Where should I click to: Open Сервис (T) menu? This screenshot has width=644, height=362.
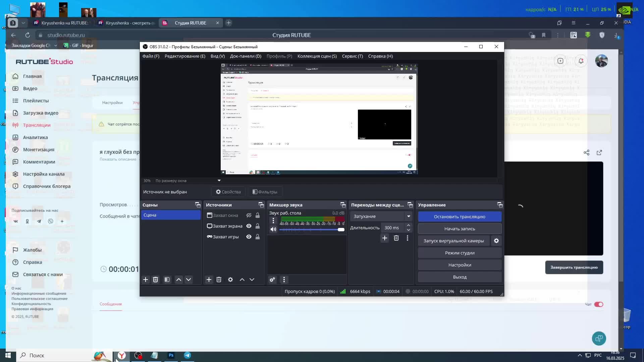click(x=353, y=56)
